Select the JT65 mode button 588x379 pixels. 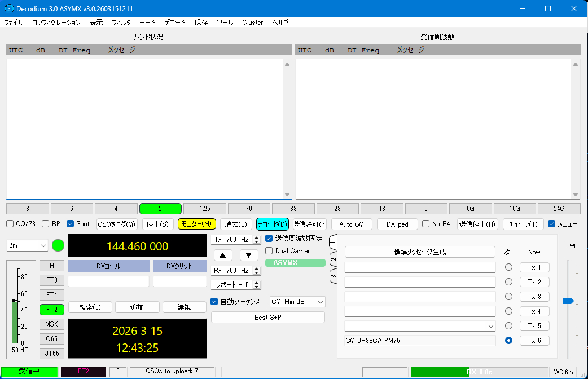[x=52, y=354]
